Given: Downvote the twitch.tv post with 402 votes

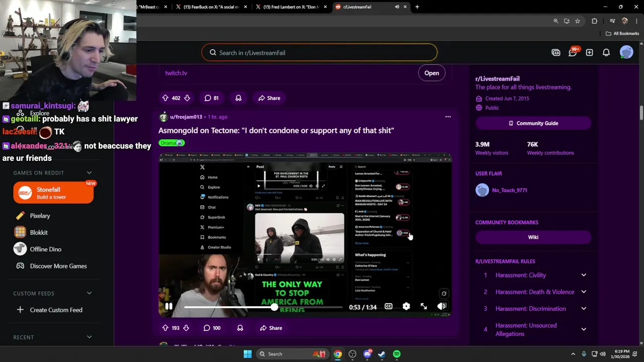Looking at the screenshot, I should pos(187,98).
